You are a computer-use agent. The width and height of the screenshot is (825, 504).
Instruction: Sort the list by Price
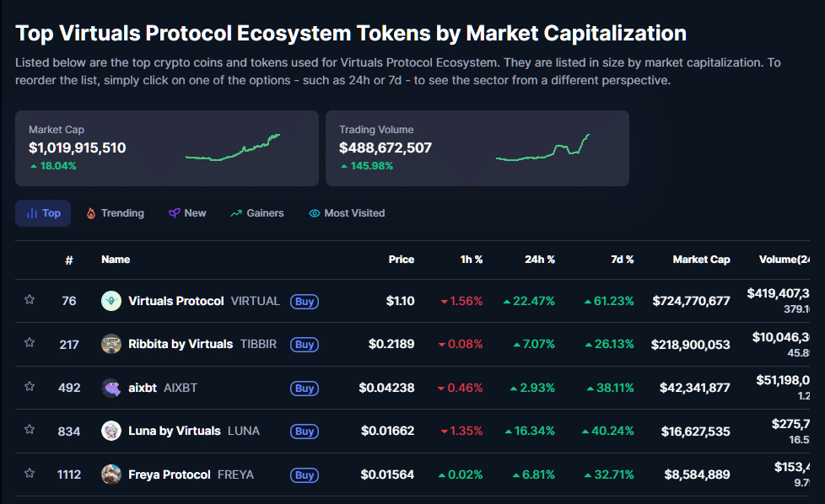(x=401, y=260)
